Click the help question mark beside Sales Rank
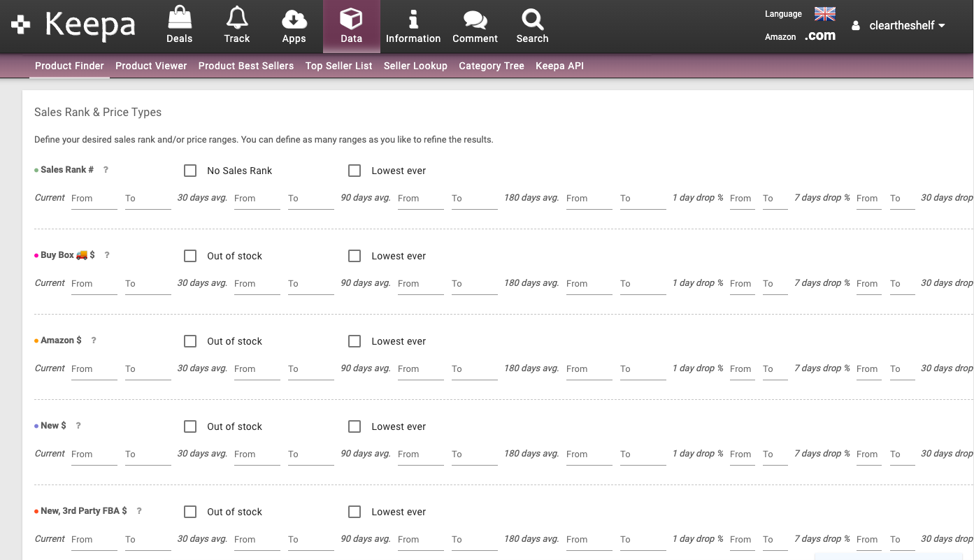This screenshot has width=974, height=560. 106,170
